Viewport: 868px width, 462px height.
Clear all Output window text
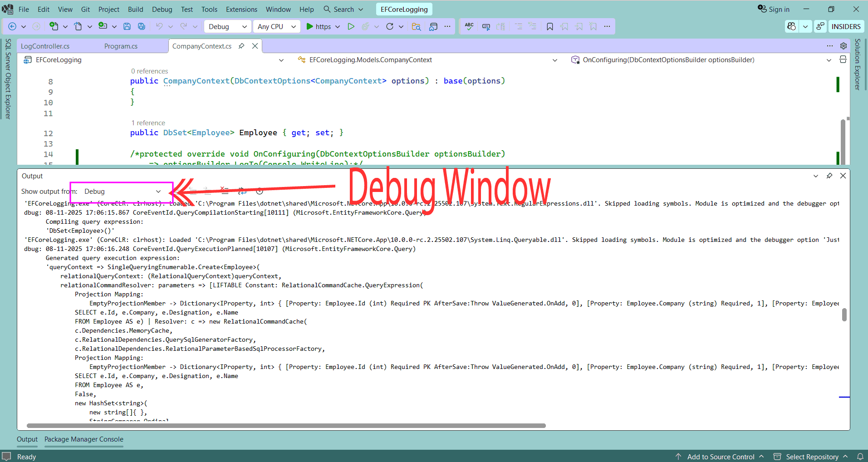[x=225, y=190]
